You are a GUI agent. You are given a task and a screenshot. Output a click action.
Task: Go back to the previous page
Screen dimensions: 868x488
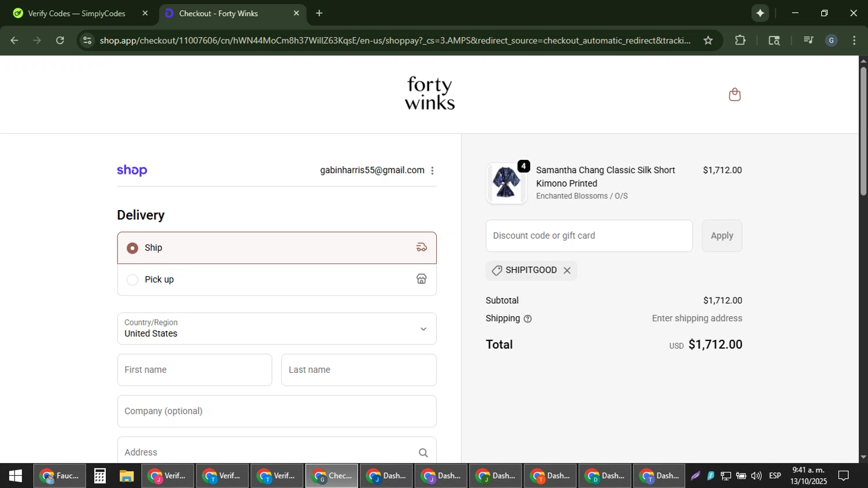[x=14, y=40]
